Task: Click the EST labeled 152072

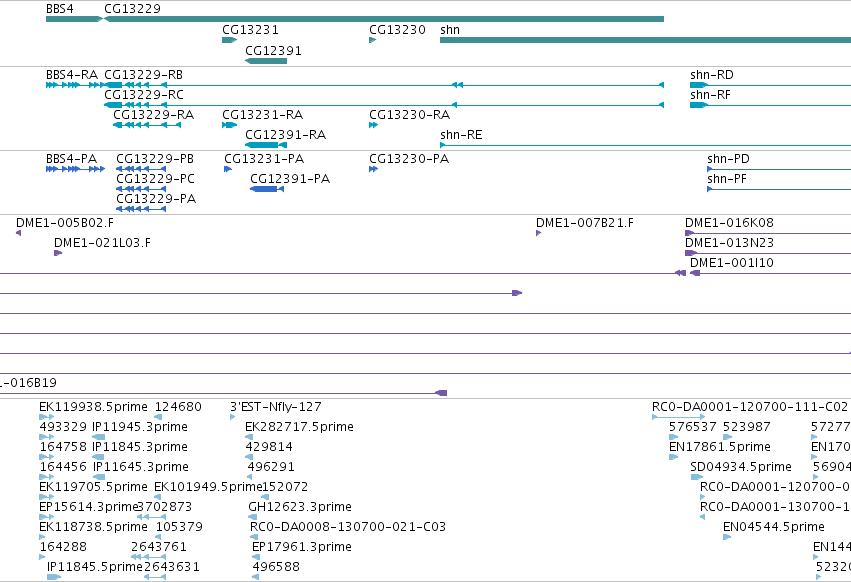Action: point(265,497)
